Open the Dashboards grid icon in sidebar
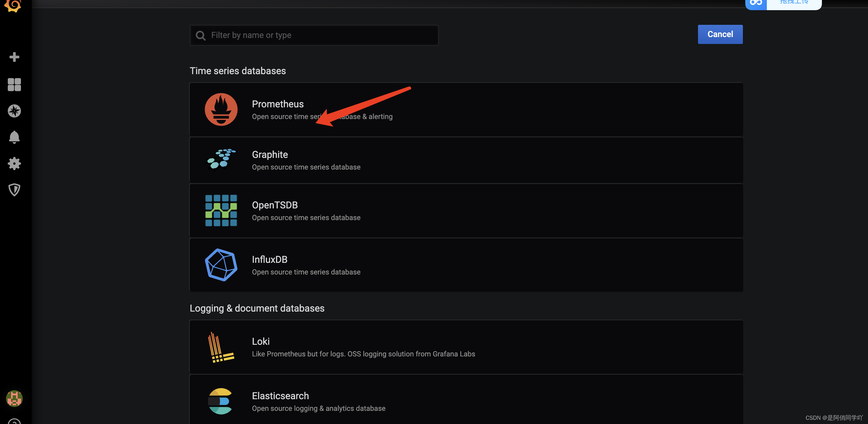868x424 pixels. (14, 84)
